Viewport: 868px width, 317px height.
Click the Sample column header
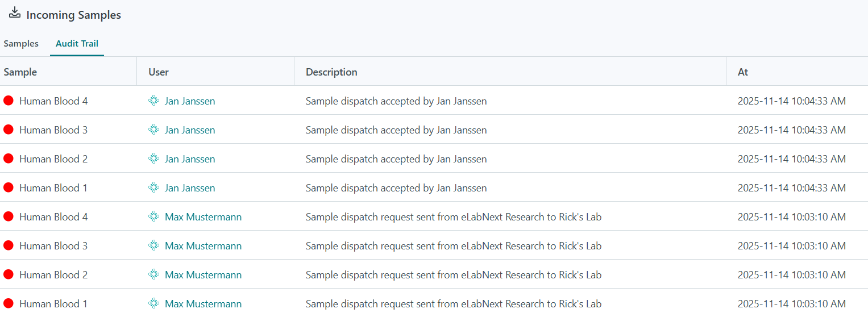(x=20, y=72)
